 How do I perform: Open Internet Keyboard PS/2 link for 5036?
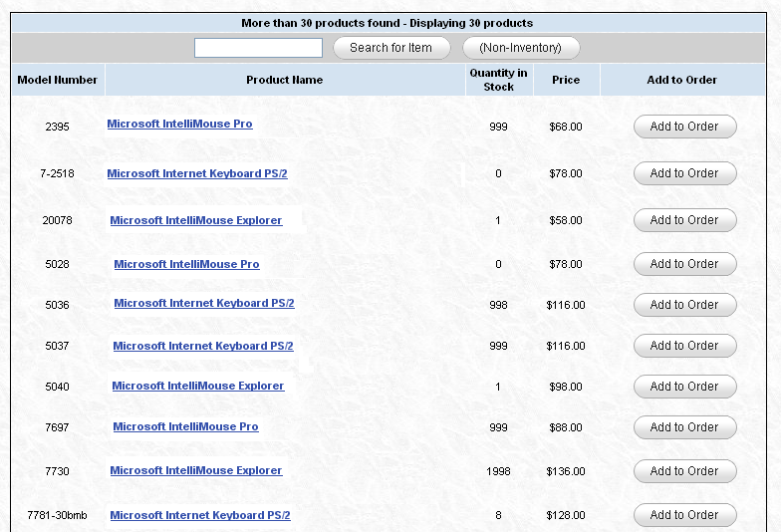204,303
